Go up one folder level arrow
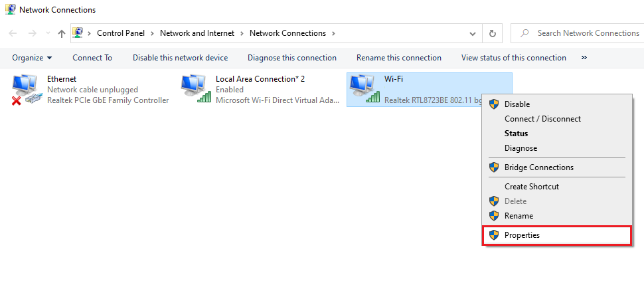The width and height of the screenshot is (644, 293). (x=61, y=33)
